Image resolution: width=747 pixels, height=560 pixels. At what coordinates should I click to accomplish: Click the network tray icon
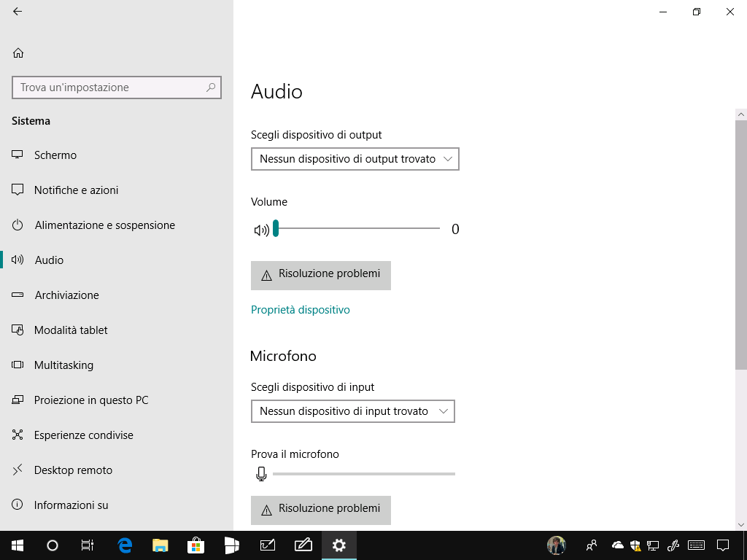(653, 545)
